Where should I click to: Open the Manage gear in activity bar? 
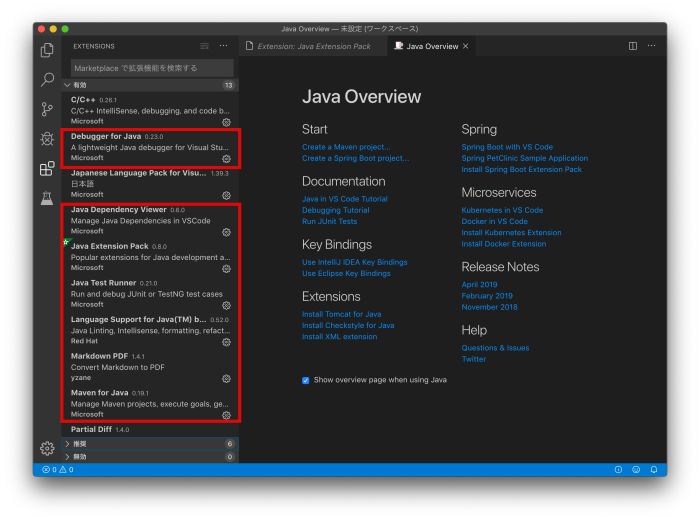47,448
